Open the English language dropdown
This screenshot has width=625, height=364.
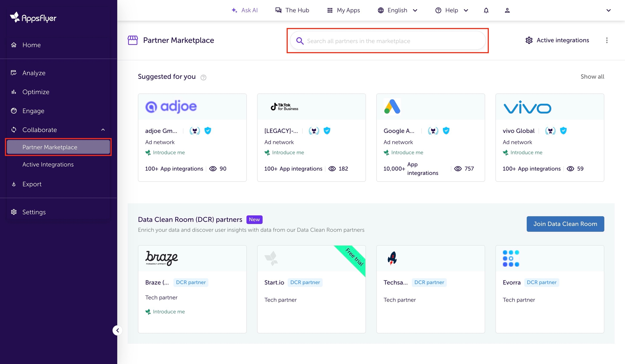point(397,10)
